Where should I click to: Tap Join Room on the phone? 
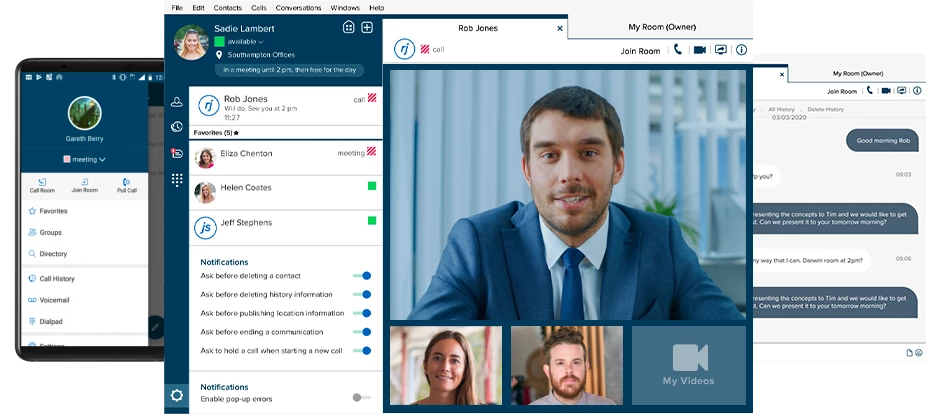[x=84, y=185]
